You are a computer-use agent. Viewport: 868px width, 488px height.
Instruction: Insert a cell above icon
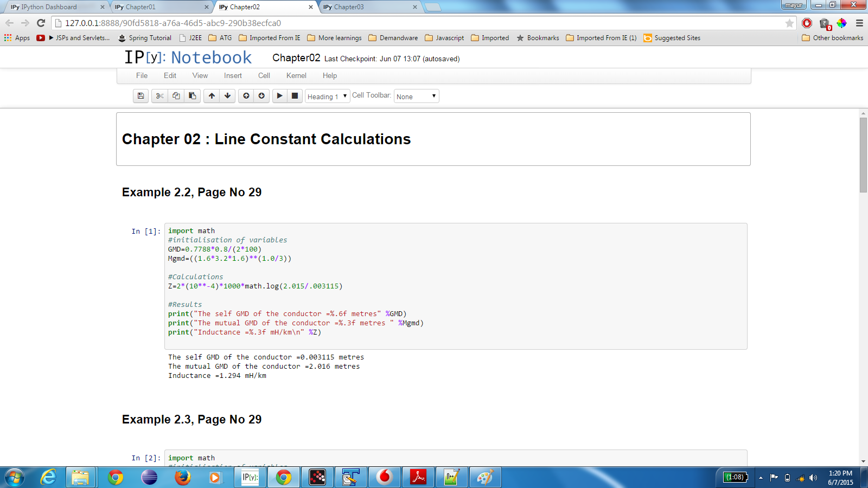pos(246,96)
